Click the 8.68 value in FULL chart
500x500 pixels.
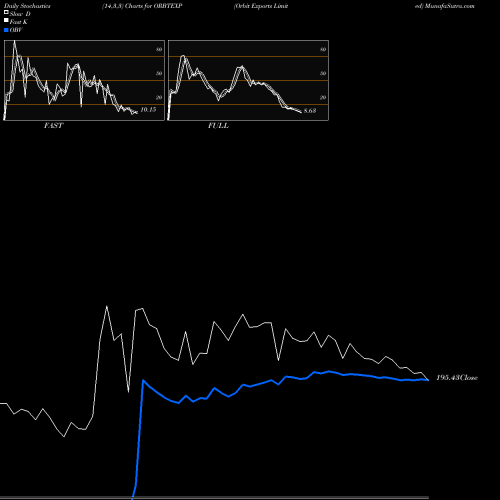point(310,110)
